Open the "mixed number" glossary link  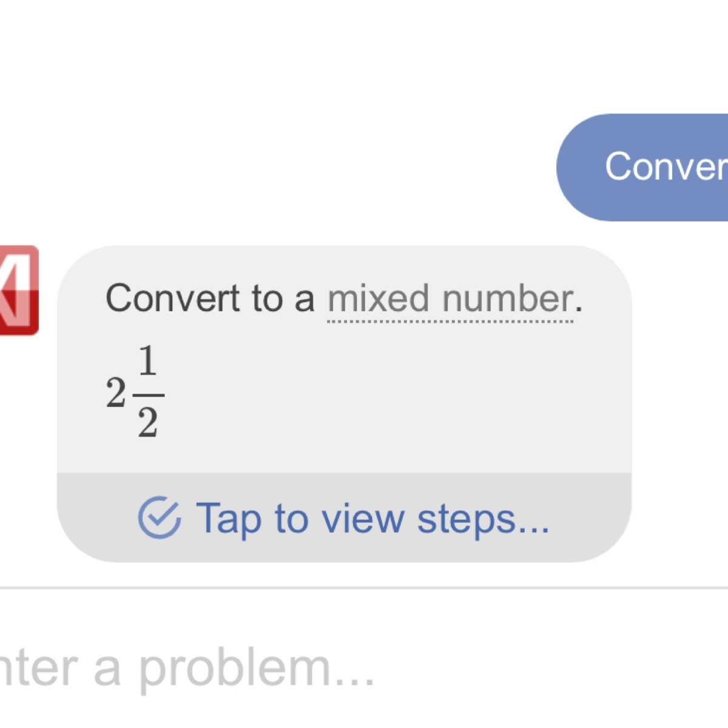tap(450, 298)
